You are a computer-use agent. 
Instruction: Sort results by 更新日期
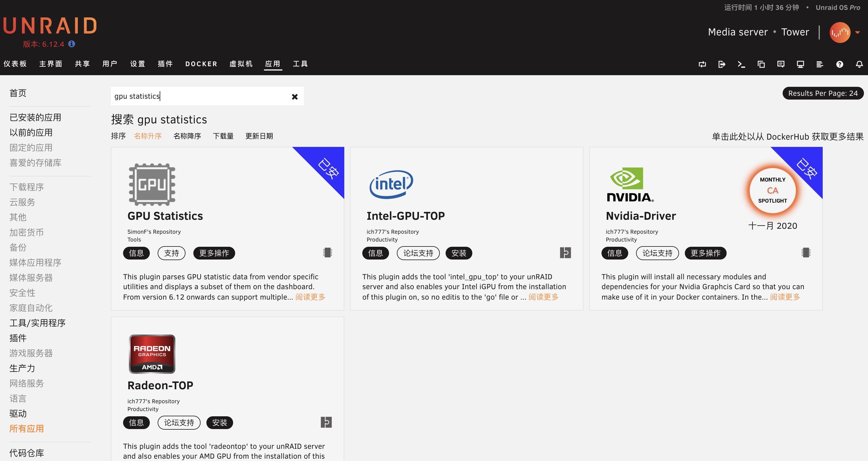259,136
